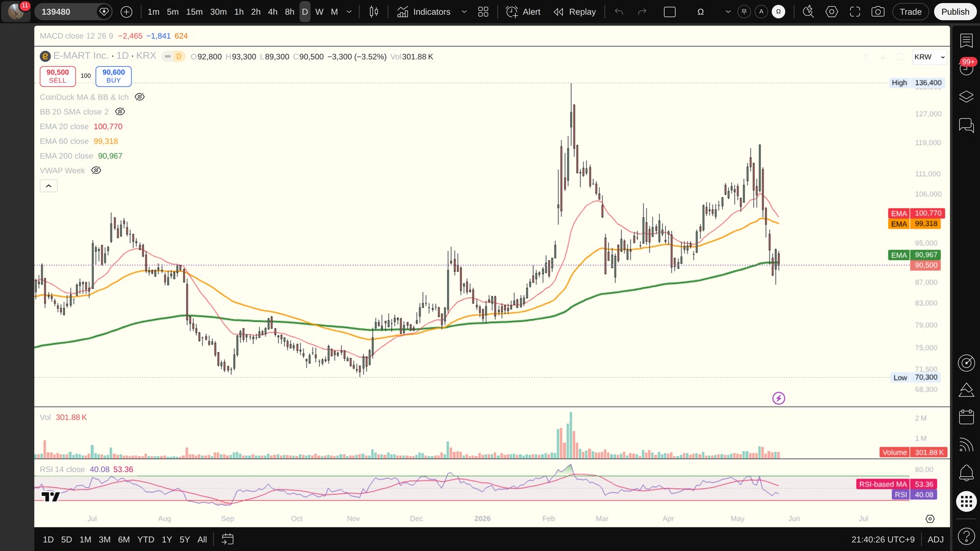Open the object tree layers icon
The image size is (980, 551).
(x=967, y=97)
